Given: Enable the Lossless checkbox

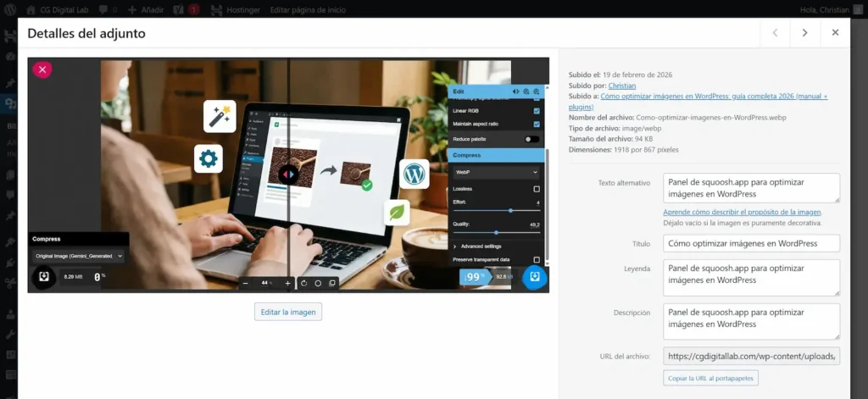Looking at the screenshot, I should [x=537, y=188].
